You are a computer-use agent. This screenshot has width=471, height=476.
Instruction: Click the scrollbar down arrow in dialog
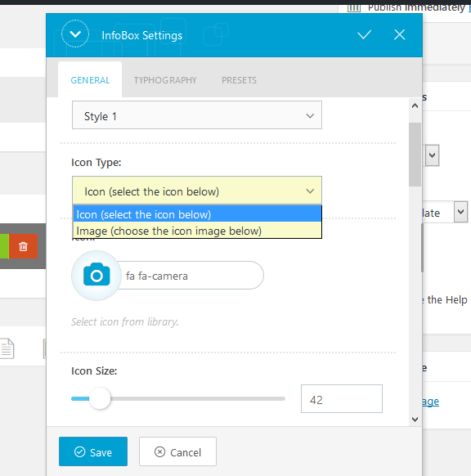point(415,420)
